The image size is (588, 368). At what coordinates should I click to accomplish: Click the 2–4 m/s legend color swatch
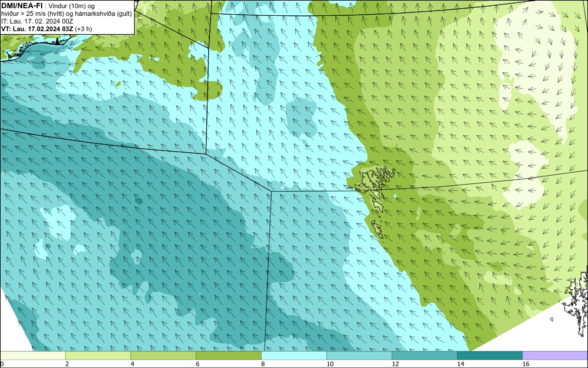[x=98, y=355]
